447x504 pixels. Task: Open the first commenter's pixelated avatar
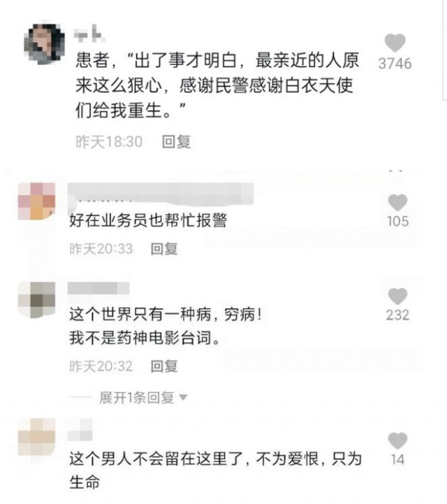click(44, 43)
